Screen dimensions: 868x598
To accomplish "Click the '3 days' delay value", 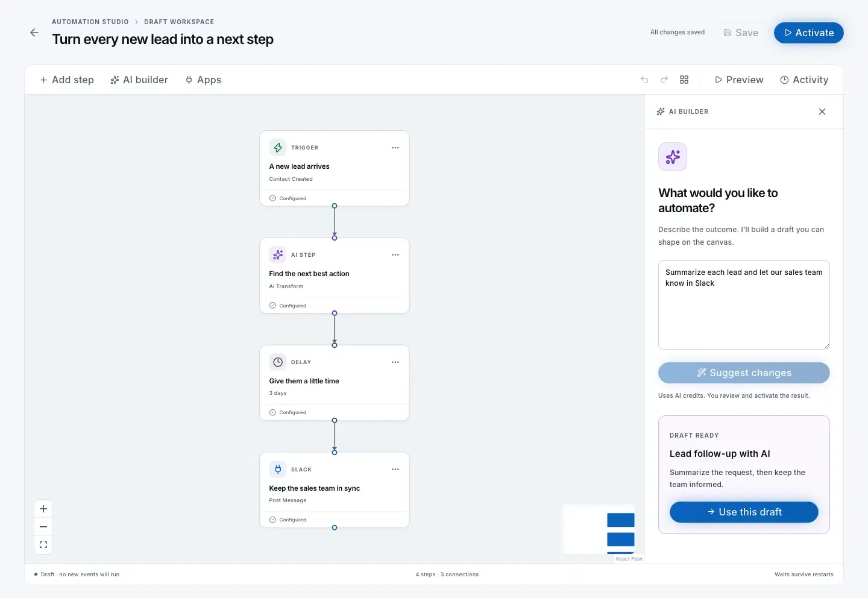I will [x=278, y=393].
